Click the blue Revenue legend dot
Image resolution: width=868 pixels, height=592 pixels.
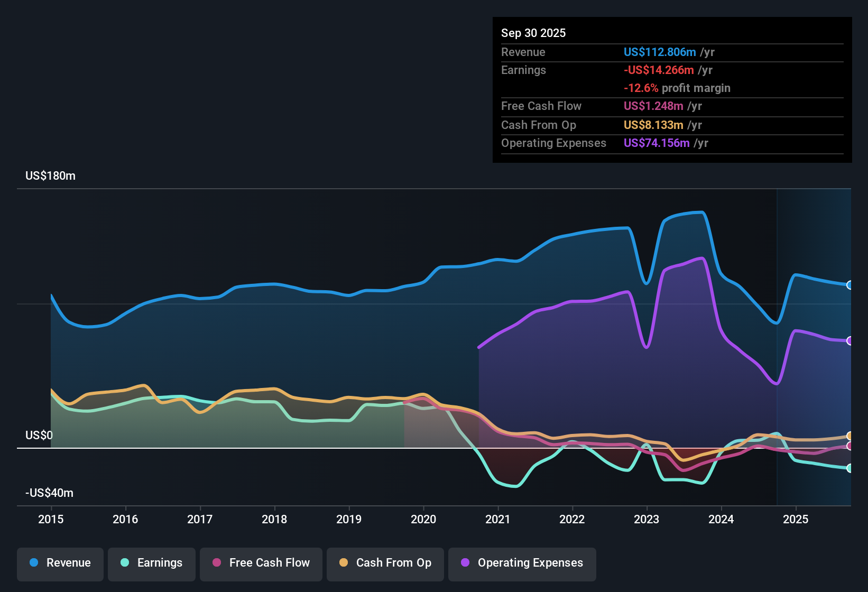pos(33,563)
